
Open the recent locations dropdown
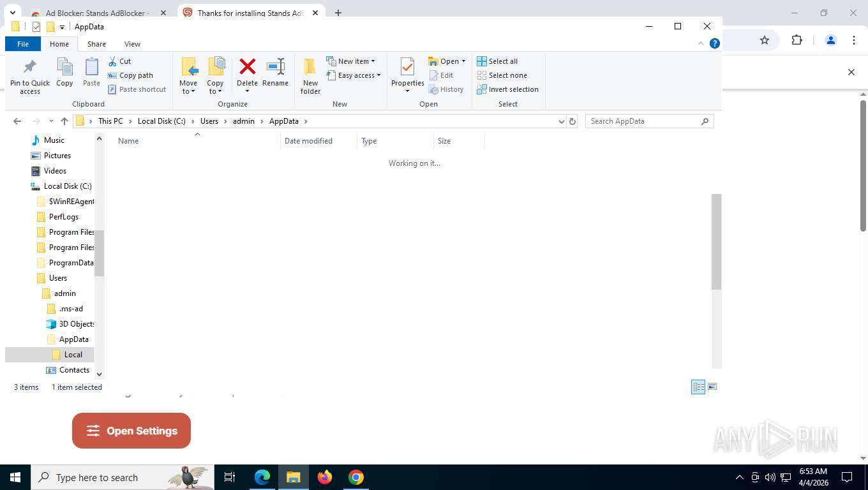coord(50,121)
